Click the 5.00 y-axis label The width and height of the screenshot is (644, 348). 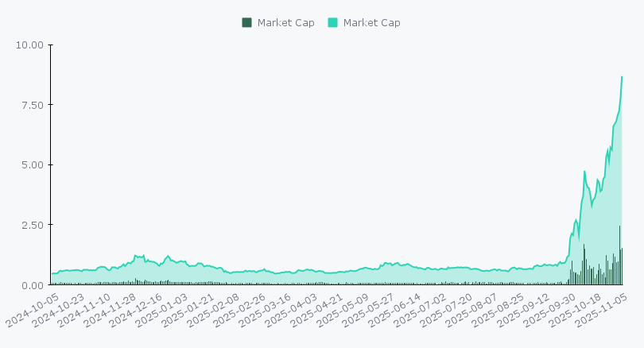point(32,164)
